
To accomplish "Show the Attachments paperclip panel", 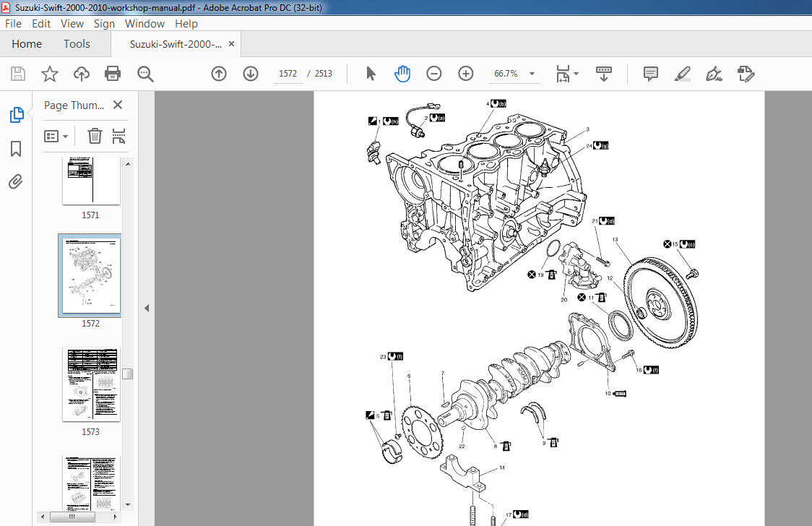I will 16,182.
